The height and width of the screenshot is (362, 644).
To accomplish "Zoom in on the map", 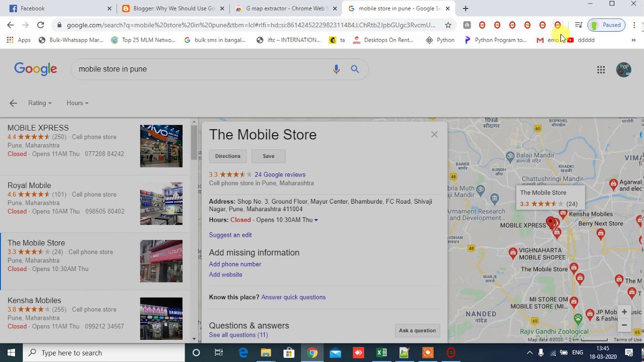I will click(624, 312).
